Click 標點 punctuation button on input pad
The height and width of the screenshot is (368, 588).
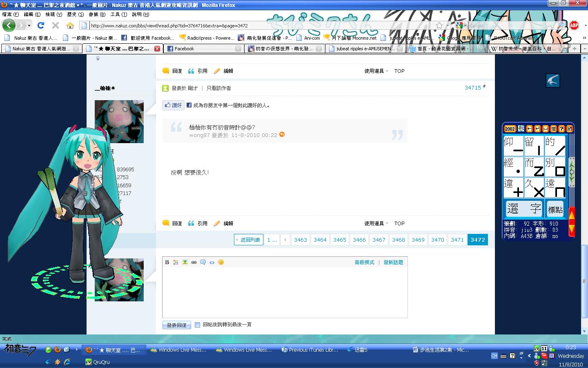click(x=555, y=209)
